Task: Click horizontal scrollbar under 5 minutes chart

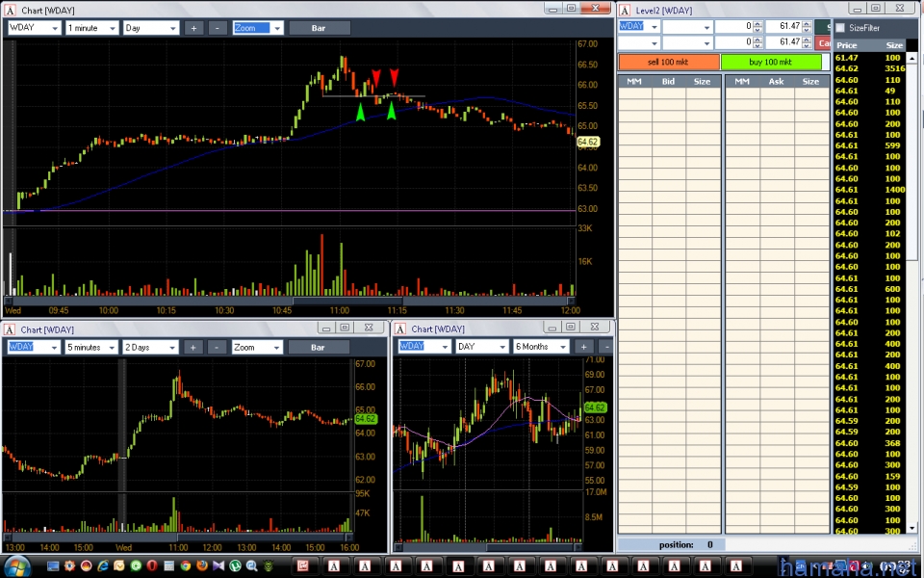Action: pos(178,538)
